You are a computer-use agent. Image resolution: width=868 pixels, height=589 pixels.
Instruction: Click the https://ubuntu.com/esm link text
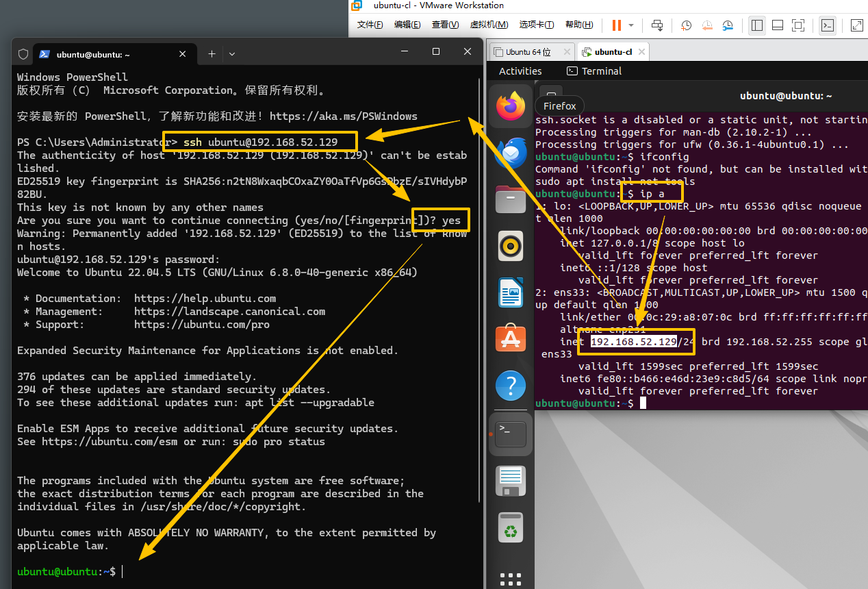click(110, 442)
